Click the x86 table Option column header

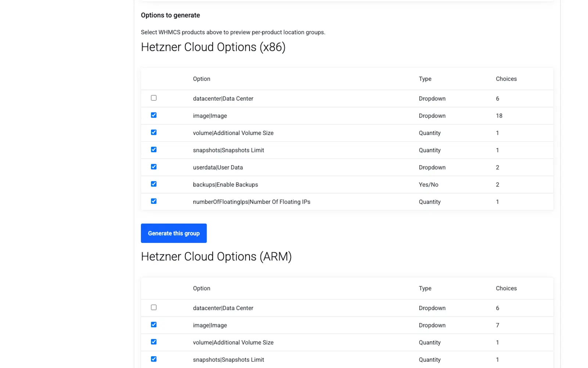[x=202, y=79]
